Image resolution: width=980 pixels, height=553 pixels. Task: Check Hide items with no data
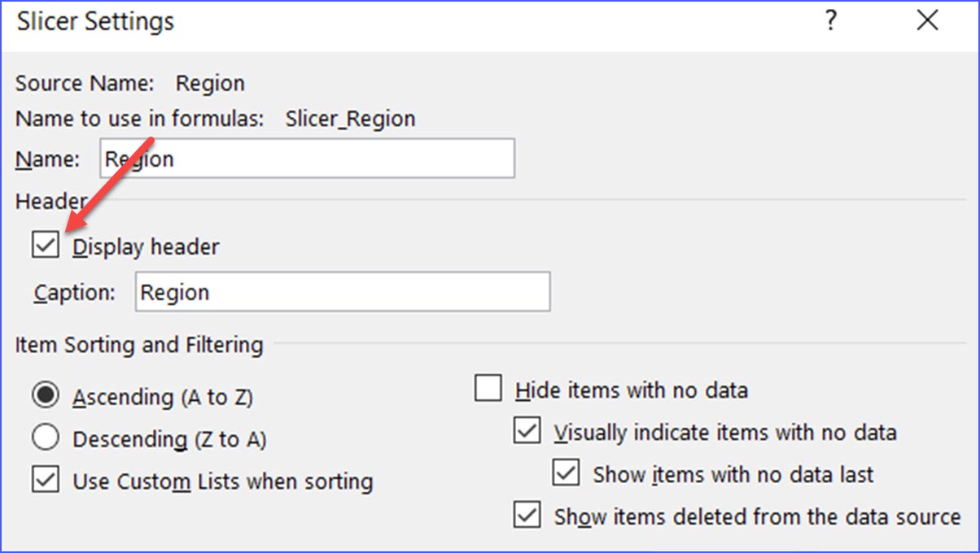pyautogui.click(x=488, y=389)
